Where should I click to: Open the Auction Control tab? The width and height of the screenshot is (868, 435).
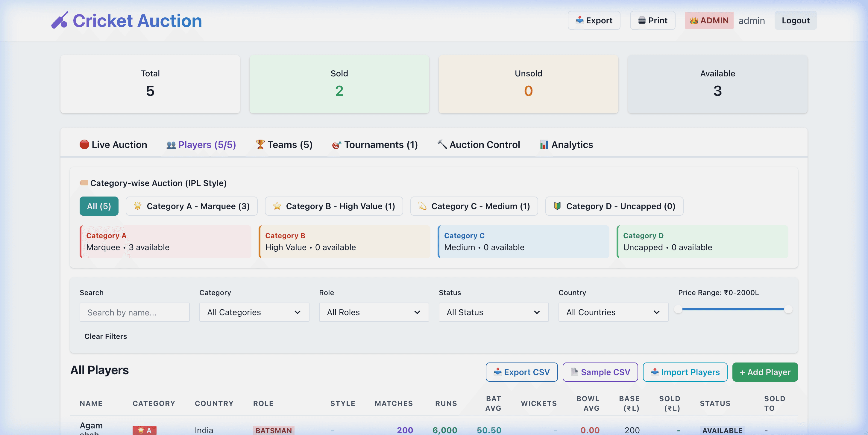point(479,145)
